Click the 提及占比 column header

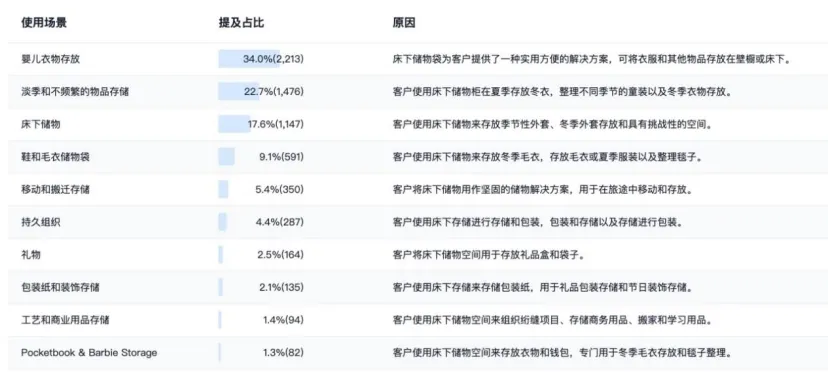241,23
